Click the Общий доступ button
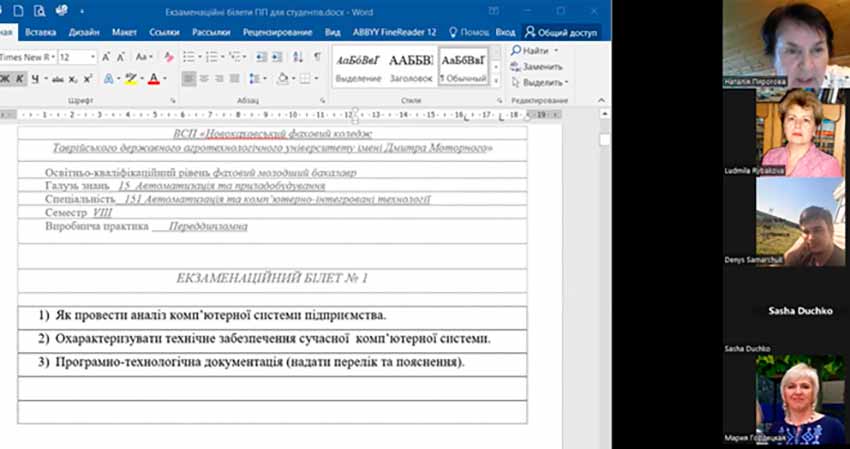The height and width of the screenshot is (449, 850). coord(559,31)
